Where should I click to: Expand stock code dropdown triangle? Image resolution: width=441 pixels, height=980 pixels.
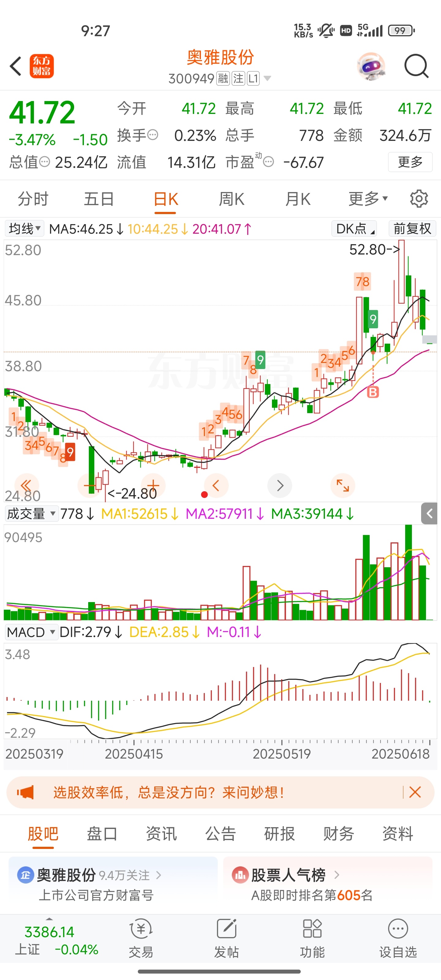tap(267, 78)
